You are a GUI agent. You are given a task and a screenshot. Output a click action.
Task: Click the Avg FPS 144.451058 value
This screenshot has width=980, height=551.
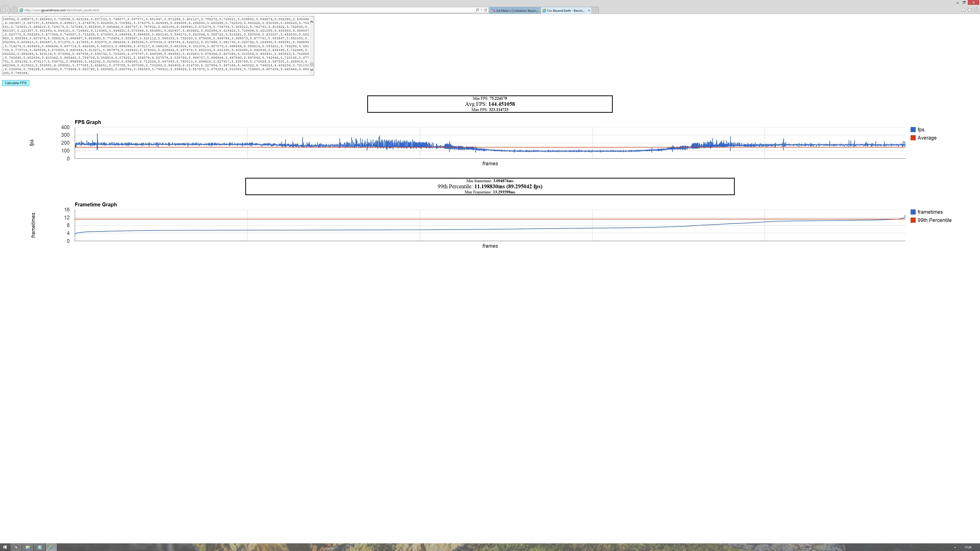pos(501,104)
